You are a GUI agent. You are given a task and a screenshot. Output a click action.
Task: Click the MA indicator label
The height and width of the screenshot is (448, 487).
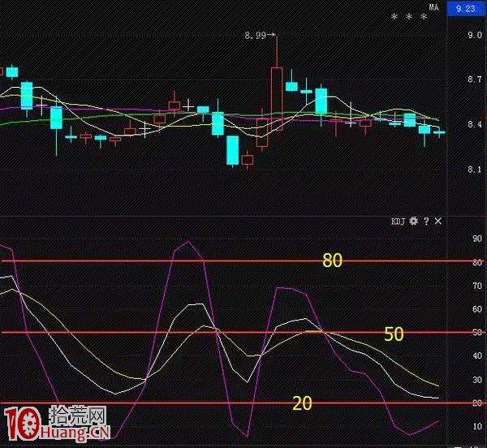[x=434, y=7]
